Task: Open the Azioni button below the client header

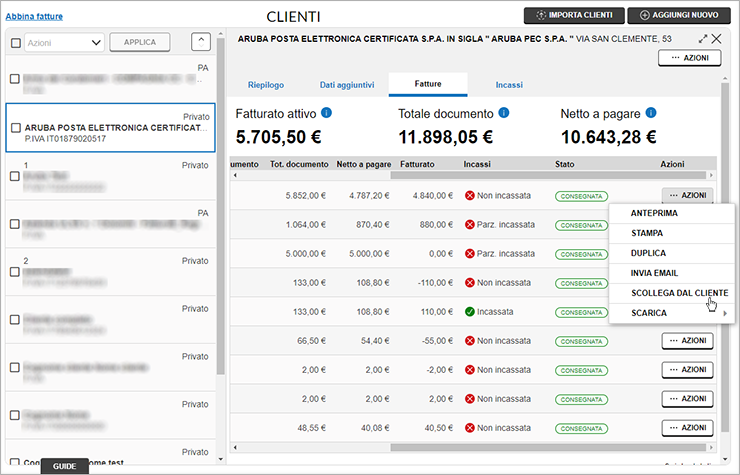Action: pos(690,58)
